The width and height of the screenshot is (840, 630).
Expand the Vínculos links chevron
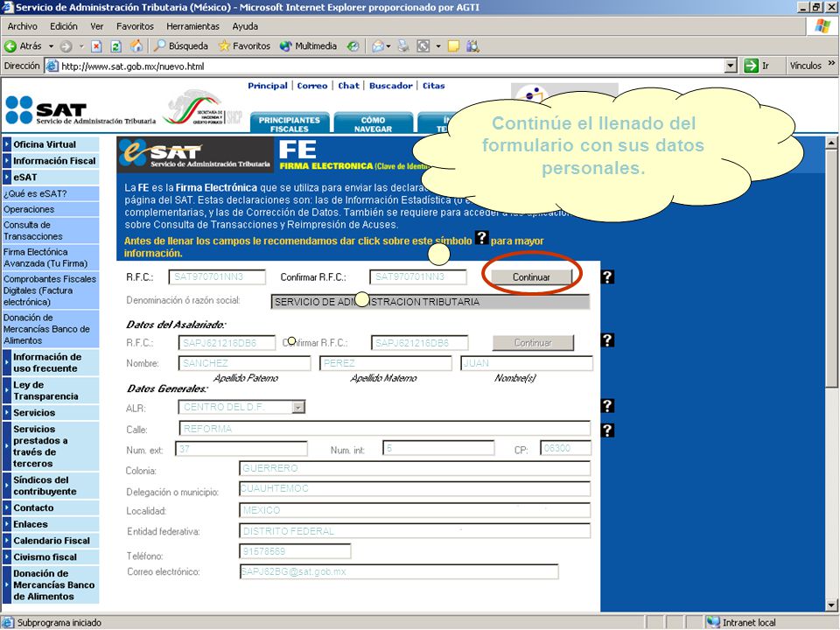click(x=831, y=64)
